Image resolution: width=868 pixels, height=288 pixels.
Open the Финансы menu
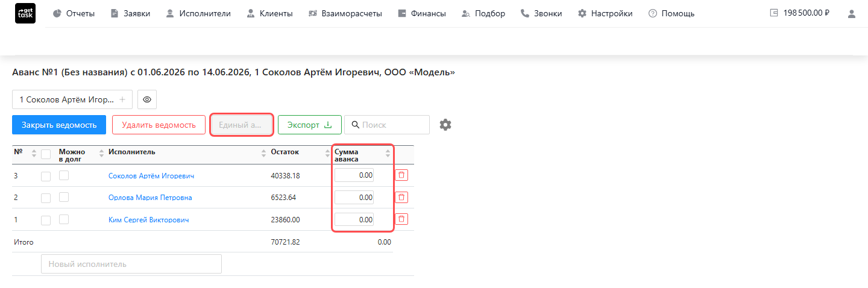422,13
